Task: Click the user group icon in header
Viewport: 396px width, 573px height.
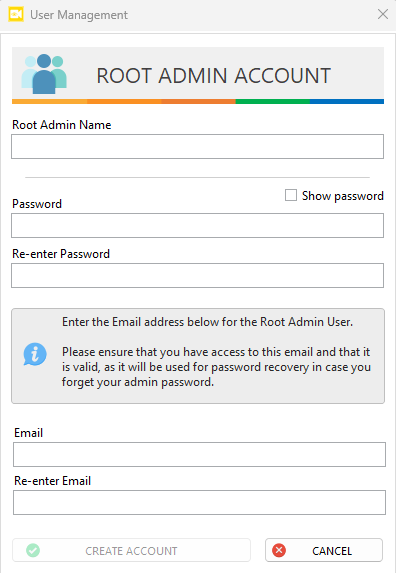Action: coord(44,74)
